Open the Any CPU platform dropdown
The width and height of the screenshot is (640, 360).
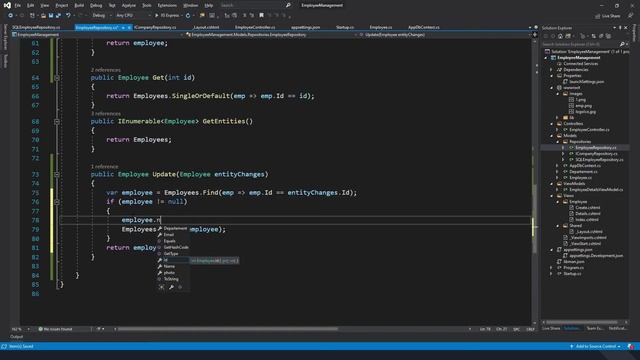pos(133,16)
